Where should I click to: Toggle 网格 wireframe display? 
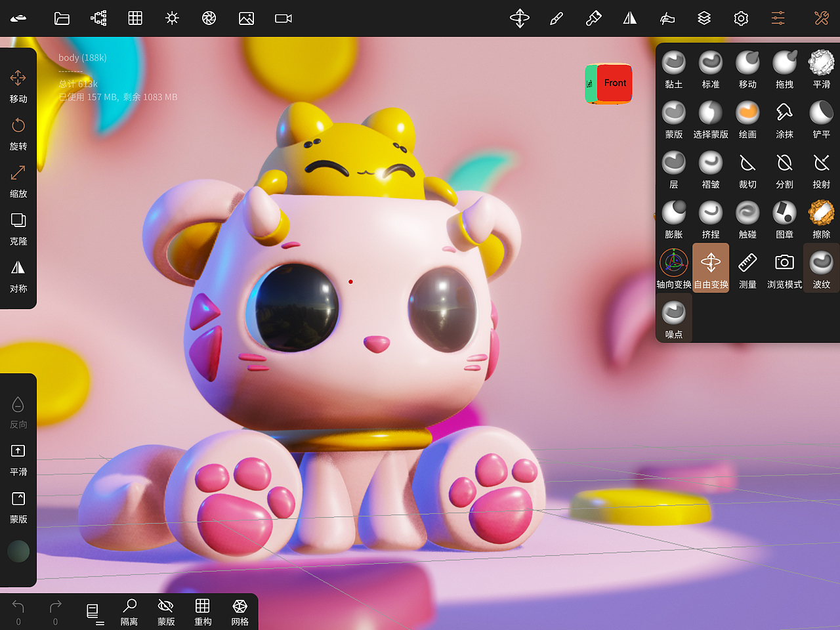[240, 612]
